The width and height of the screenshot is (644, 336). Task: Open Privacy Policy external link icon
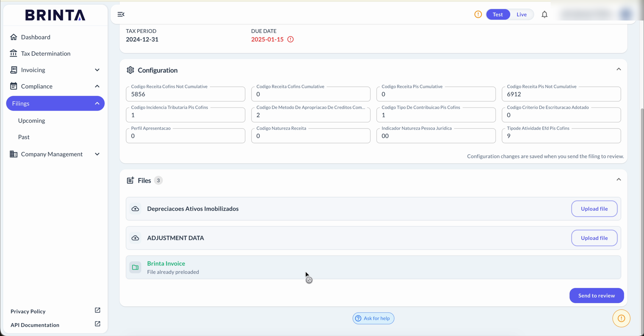pos(97,310)
